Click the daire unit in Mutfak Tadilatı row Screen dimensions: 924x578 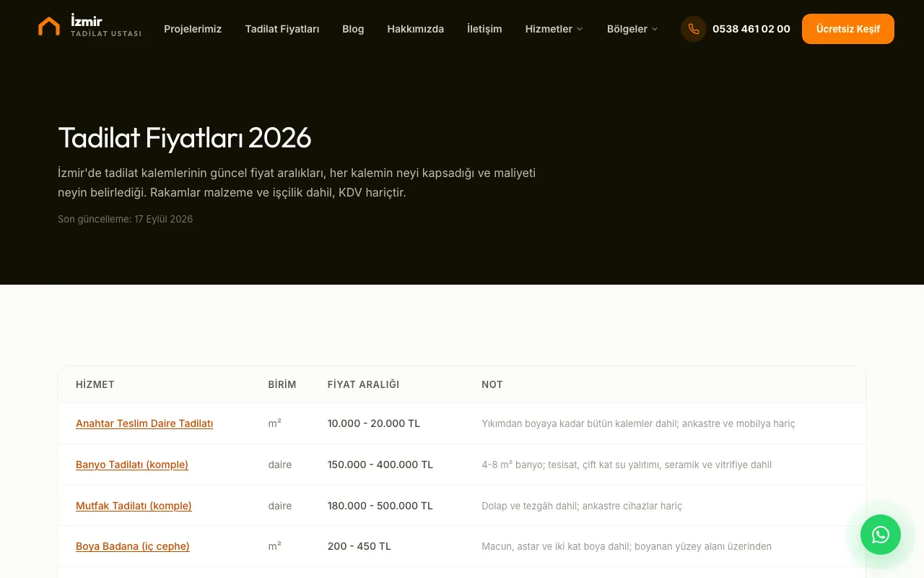(280, 506)
